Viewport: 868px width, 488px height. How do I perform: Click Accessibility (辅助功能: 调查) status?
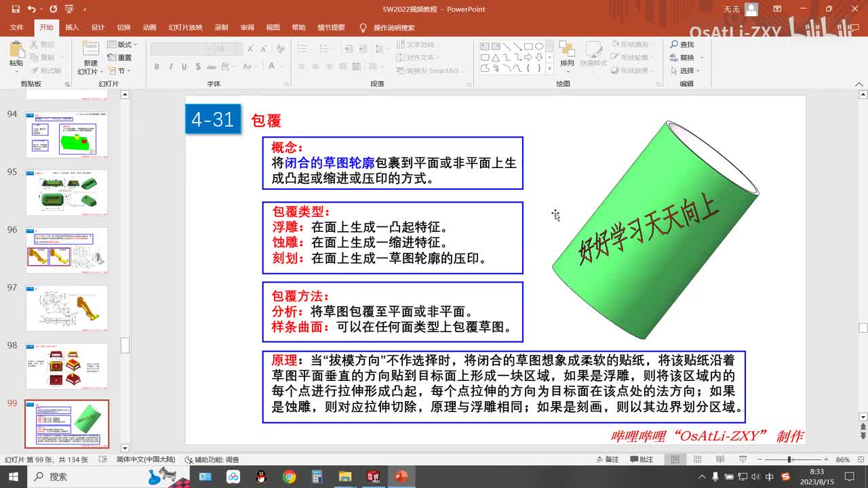pos(212,460)
